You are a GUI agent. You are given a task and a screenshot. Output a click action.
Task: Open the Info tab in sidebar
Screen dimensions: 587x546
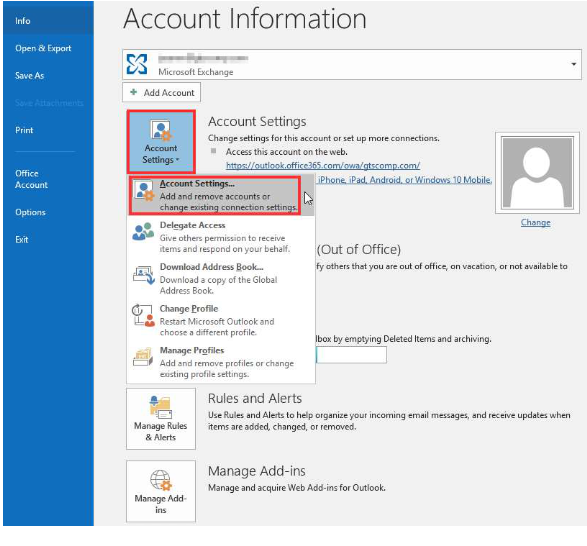pyautogui.click(x=48, y=21)
